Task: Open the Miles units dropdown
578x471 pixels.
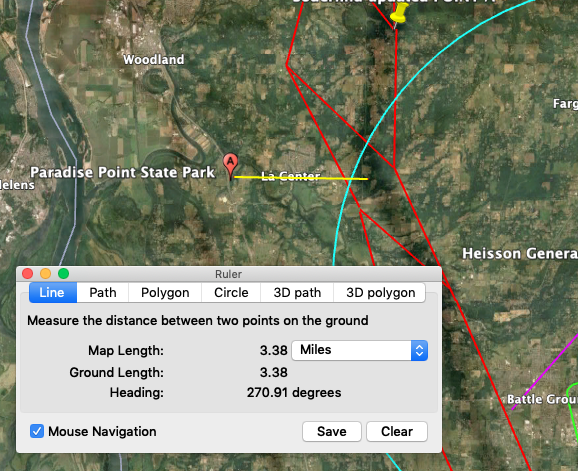Action: 359,350
